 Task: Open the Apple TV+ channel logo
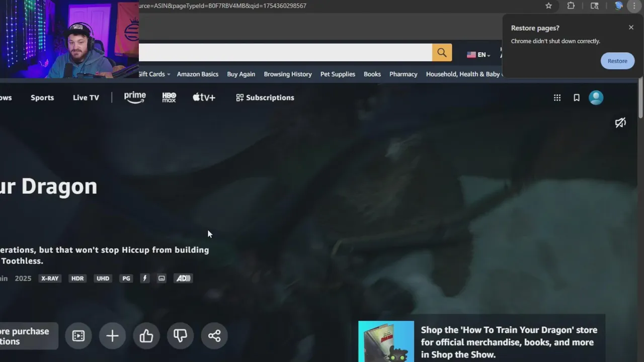coord(204,98)
